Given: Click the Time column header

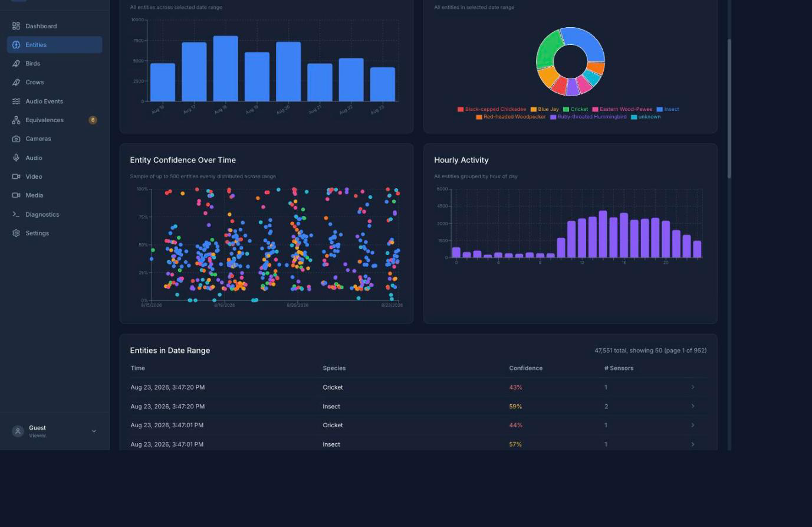Looking at the screenshot, I should [x=138, y=368].
